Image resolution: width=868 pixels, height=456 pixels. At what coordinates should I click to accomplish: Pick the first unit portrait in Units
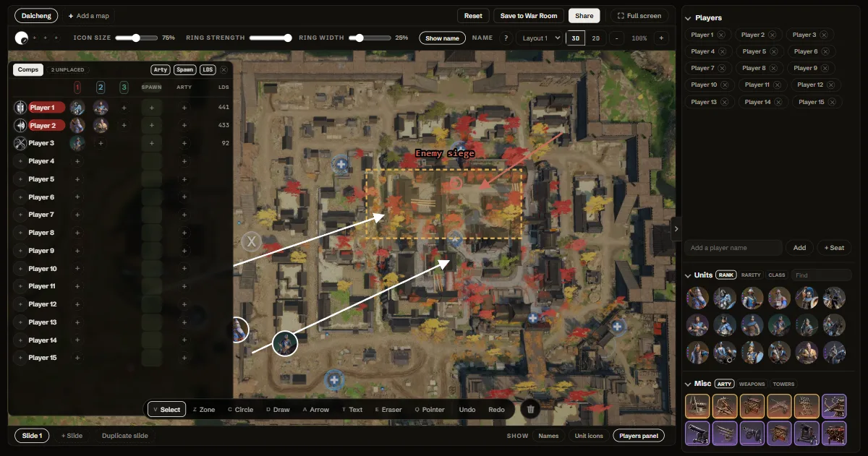[697, 298]
